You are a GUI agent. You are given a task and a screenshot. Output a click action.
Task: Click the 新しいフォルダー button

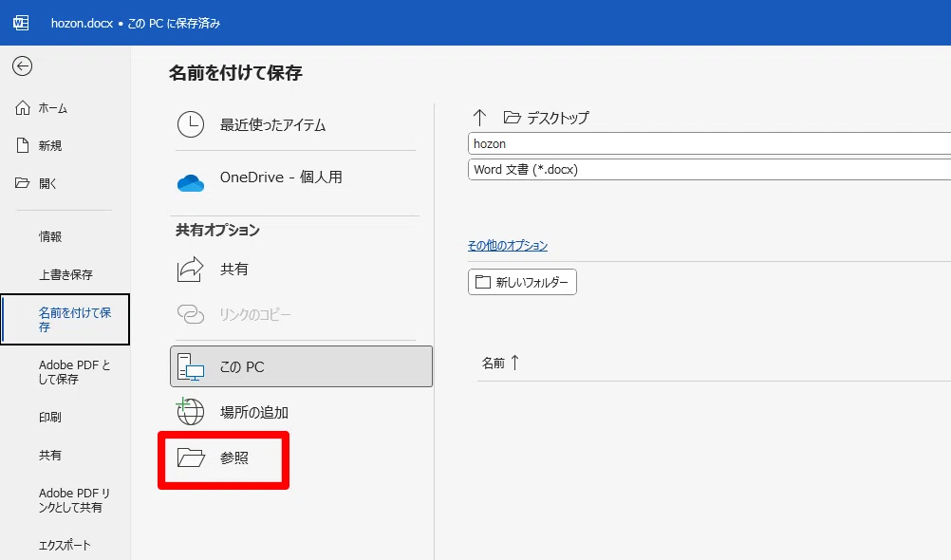522,282
